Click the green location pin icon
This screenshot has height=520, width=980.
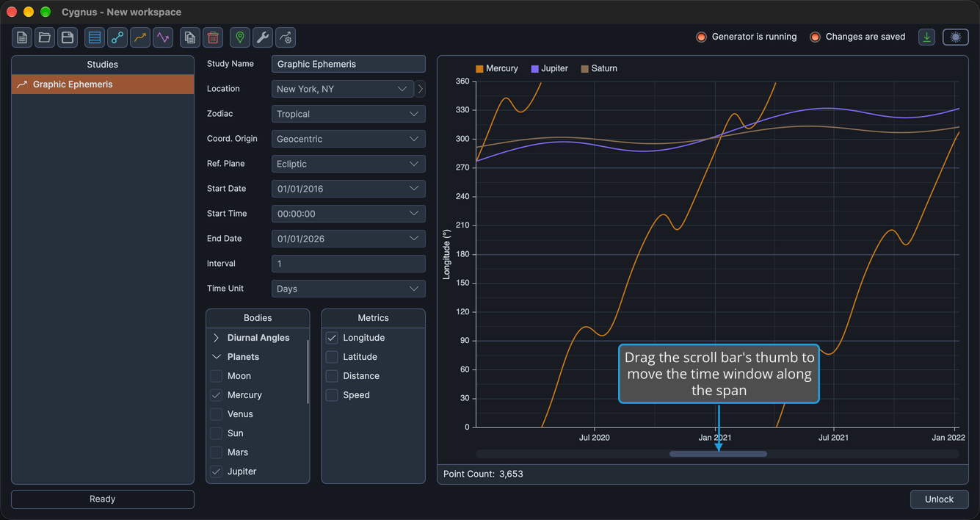pyautogui.click(x=240, y=37)
